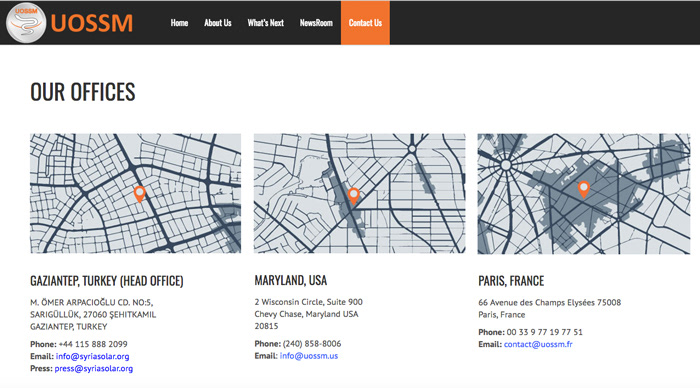
Task: Click the Sarıgüllük, 27060 Şehitkamil line
Action: (x=93, y=314)
